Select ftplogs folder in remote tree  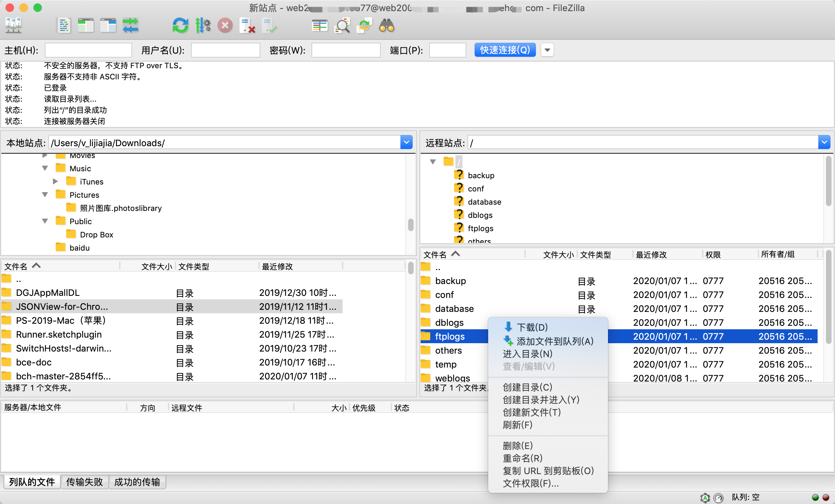pos(481,228)
